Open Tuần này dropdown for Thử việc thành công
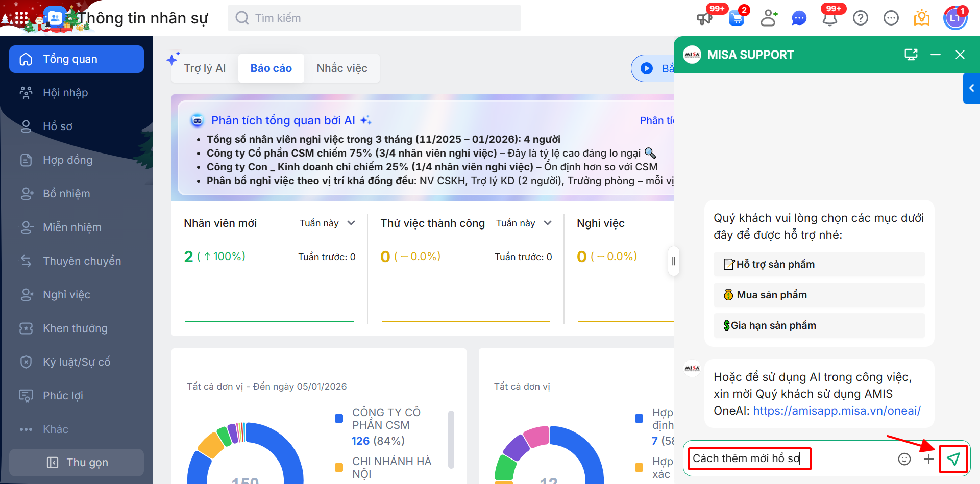 (524, 223)
